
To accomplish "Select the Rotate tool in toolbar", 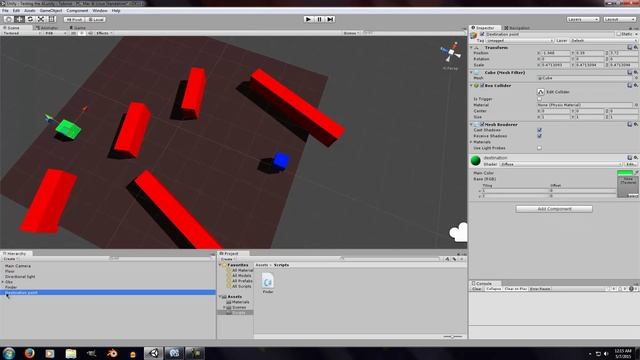I will pyautogui.click(x=30, y=19).
